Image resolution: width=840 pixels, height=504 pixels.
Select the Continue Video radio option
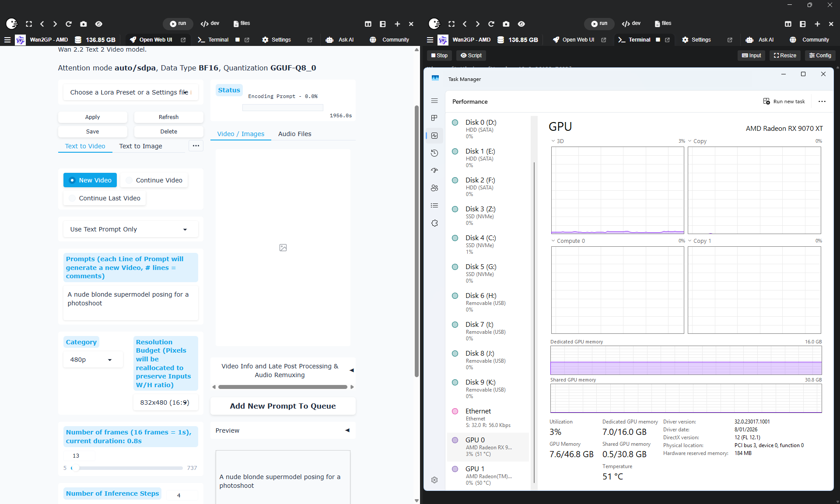[x=154, y=180]
